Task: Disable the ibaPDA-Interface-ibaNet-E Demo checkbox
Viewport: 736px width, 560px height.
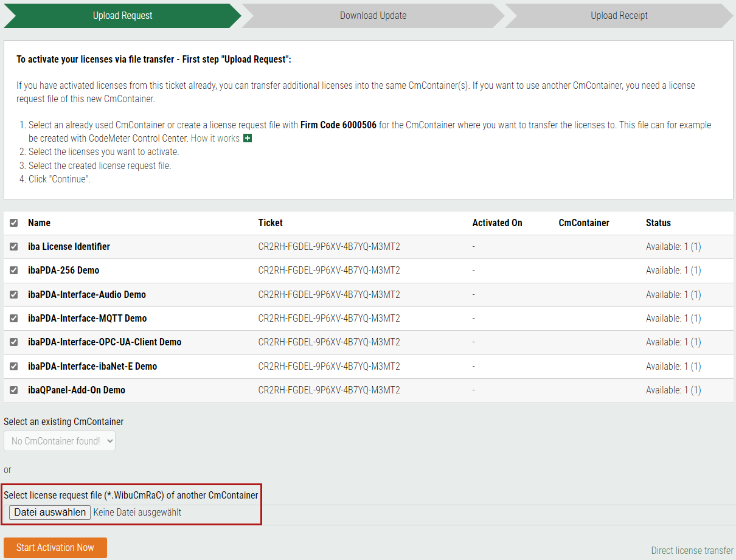Action: [x=14, y=366]
